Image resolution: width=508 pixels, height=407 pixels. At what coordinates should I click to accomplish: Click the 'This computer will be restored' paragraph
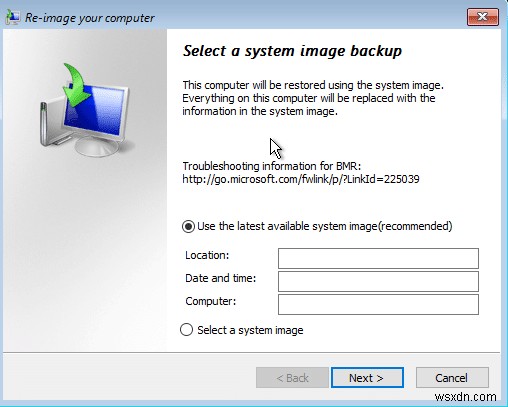click(x=313, y=98)
